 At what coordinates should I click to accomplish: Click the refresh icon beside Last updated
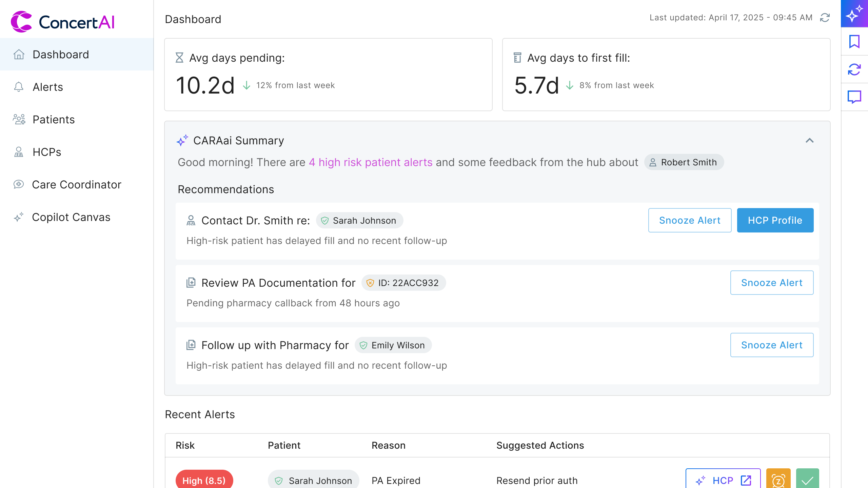[x=825, y=18]
